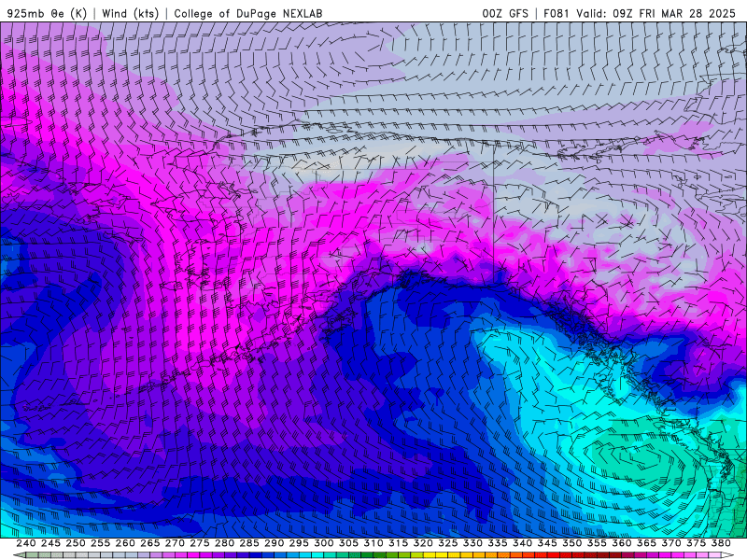Viewport: 747px width, 560px height.
Task: Click 'College of DuPage NEXLAB' header text
Action: click(x=248, y=13)
